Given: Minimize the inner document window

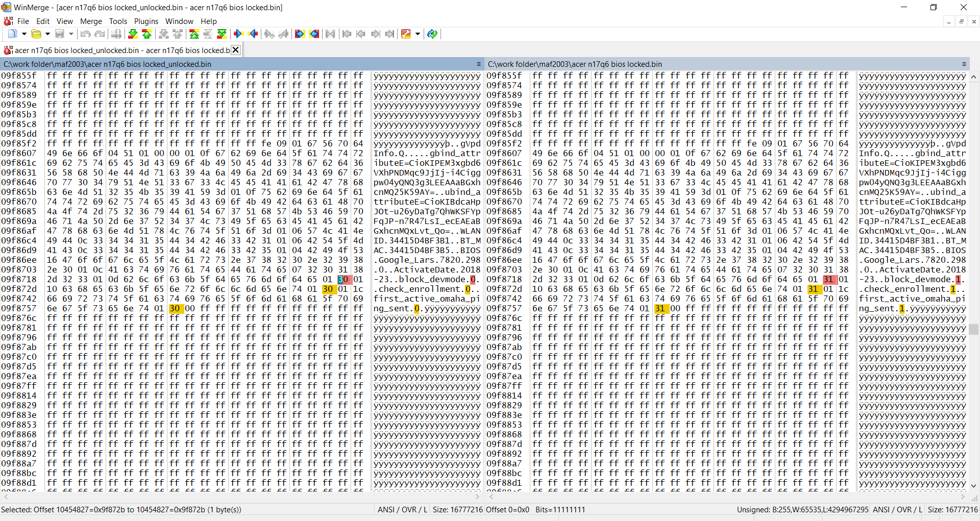Looking at the screenshot, I should [x=949, y=21].
